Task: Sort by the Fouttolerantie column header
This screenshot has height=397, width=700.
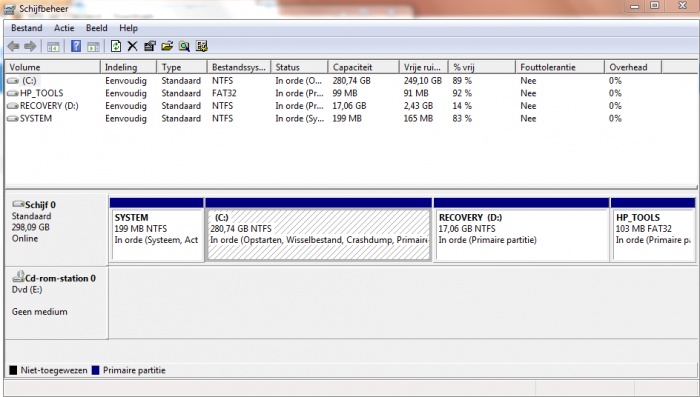Action: 560,67
